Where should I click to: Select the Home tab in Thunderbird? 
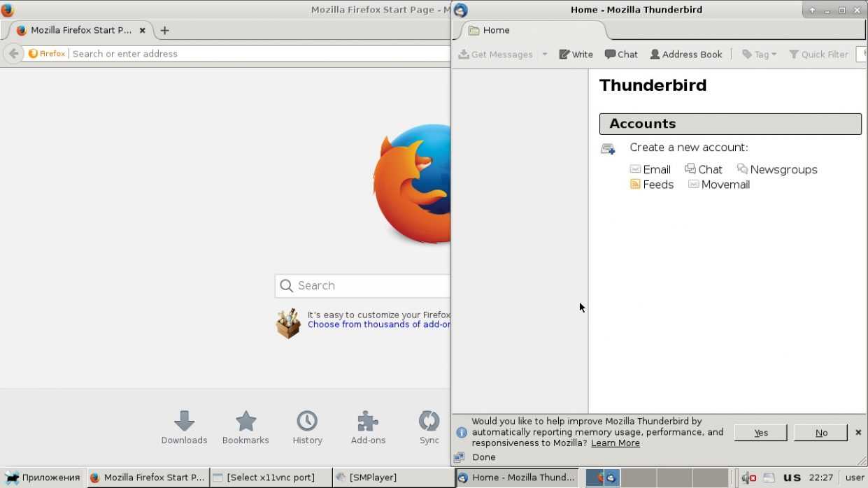click(496, 30)
